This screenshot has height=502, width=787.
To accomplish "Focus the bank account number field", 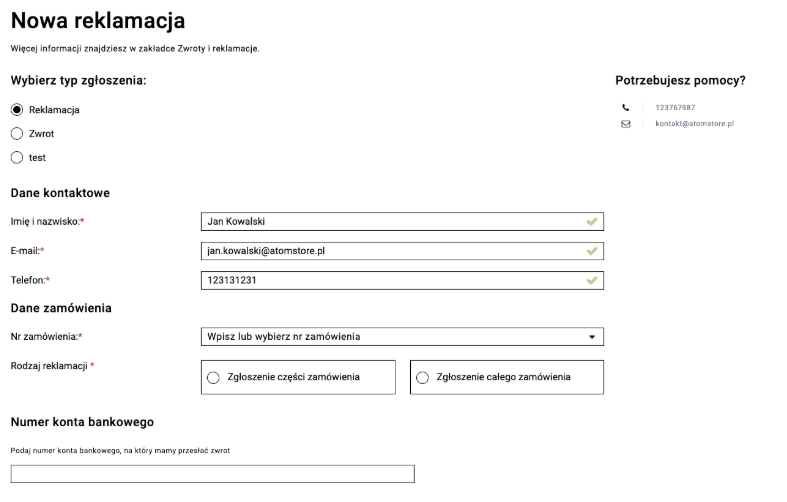I will tap(212, 474).
